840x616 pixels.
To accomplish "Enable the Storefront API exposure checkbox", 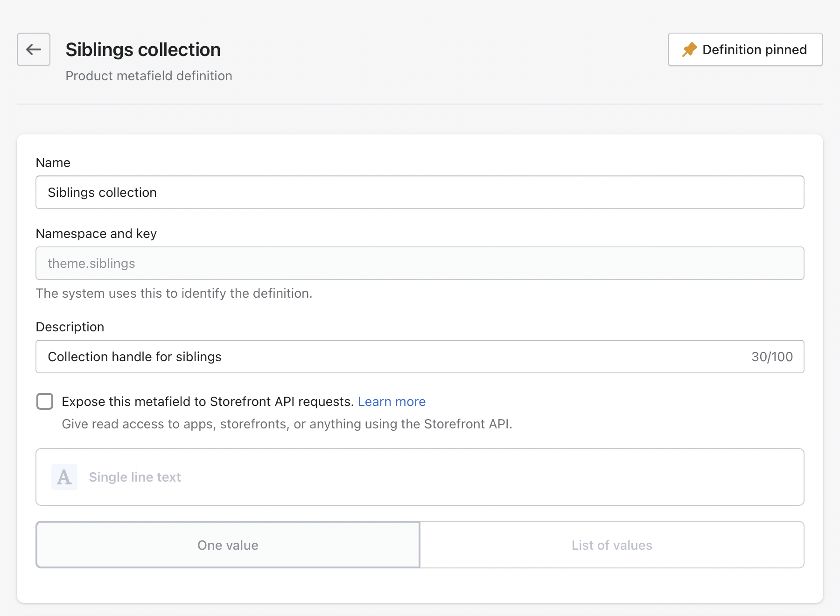I will pos(45,401).
